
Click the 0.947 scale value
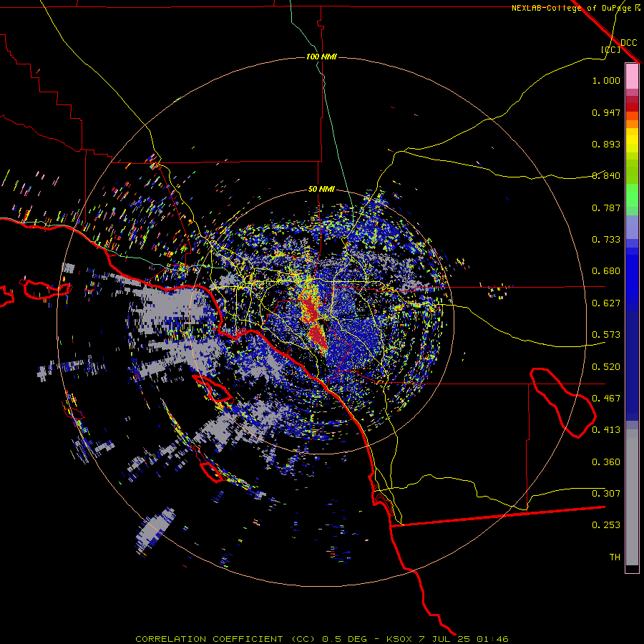click(606, 112)
